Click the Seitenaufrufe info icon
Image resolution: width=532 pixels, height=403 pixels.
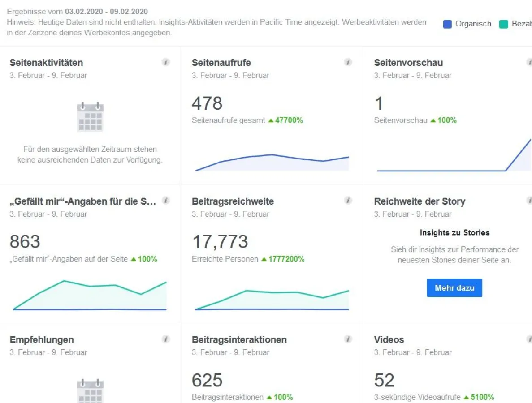pos(348,63)
